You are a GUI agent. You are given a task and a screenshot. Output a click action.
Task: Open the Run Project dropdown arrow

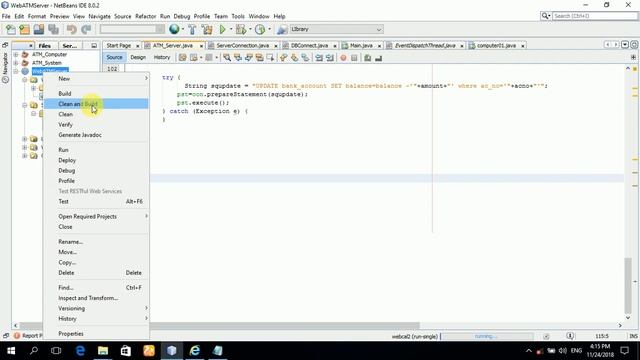[x=231, y=29]
